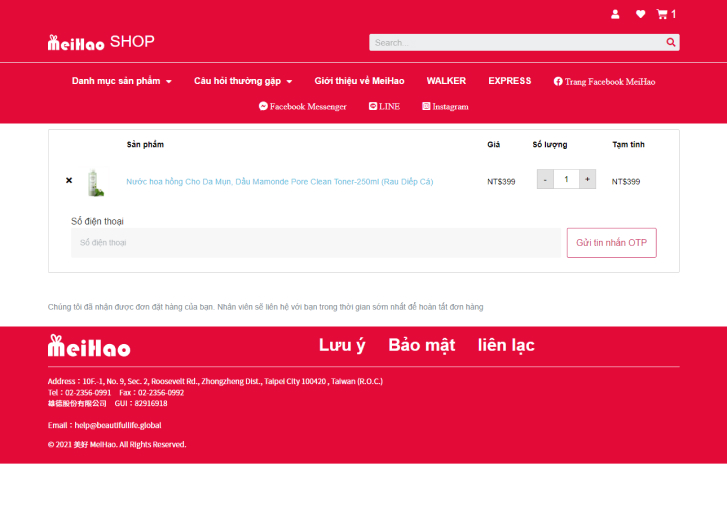The width and height of the screenshot is (727, 517).
Task: Open the shopping cart icon
Action: tap(665, 14)
